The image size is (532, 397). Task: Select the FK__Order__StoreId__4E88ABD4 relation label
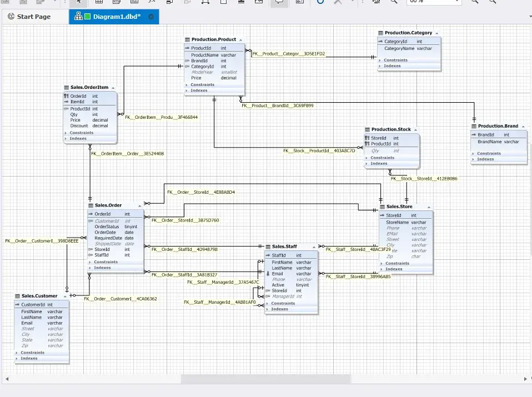tap(201, 192)
